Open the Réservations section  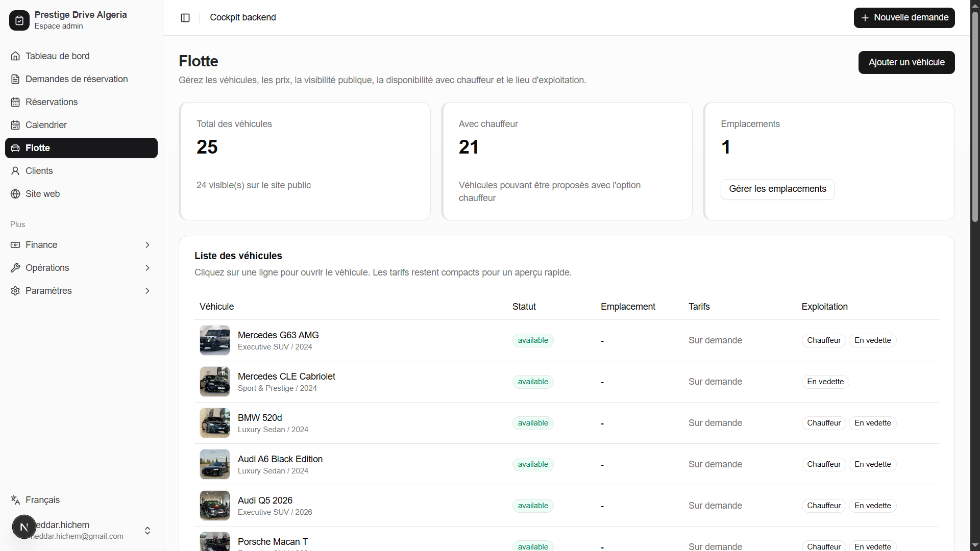pyautogui.click(x=81, y=102)
